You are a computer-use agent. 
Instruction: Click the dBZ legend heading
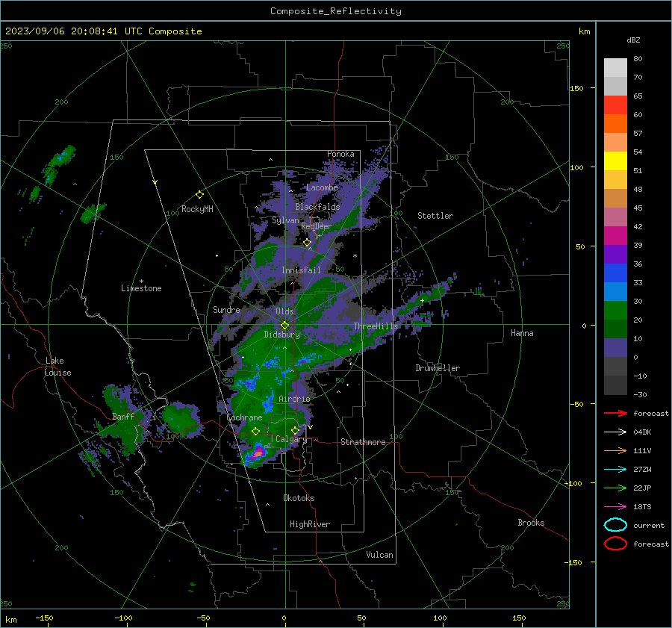click(x=633, y=40)
